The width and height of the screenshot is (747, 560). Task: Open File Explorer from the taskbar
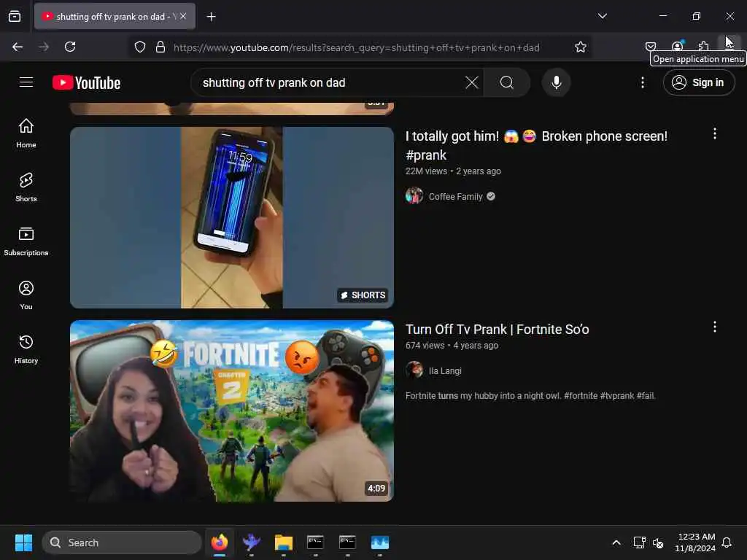(284, 542)
